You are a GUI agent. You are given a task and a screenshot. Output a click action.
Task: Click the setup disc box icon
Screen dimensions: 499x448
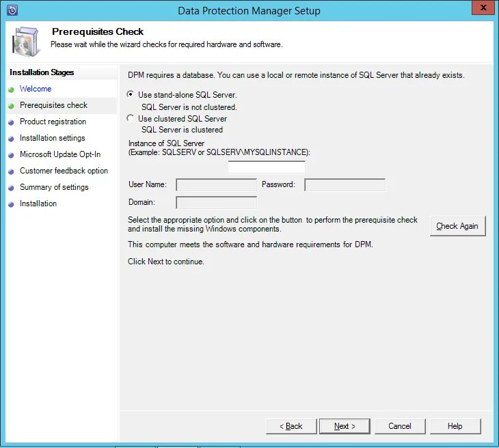coord(26,42)
